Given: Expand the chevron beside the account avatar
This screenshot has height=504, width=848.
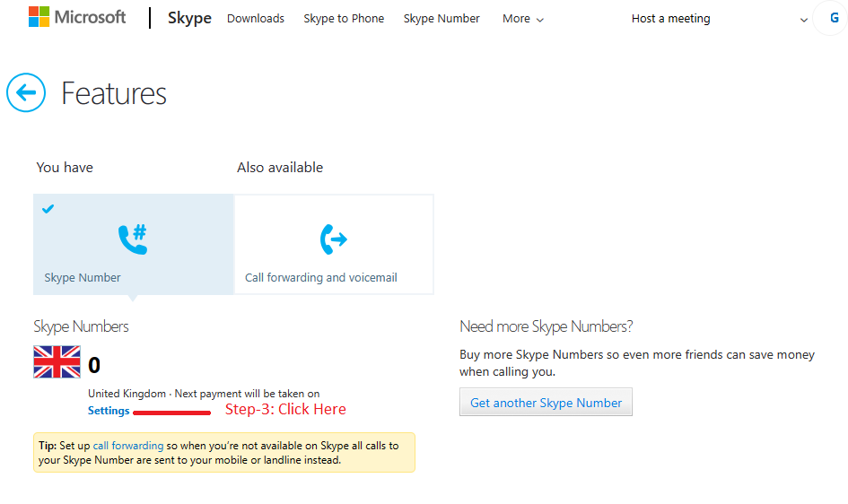Looking at the screenshot, I should (803, 20).
